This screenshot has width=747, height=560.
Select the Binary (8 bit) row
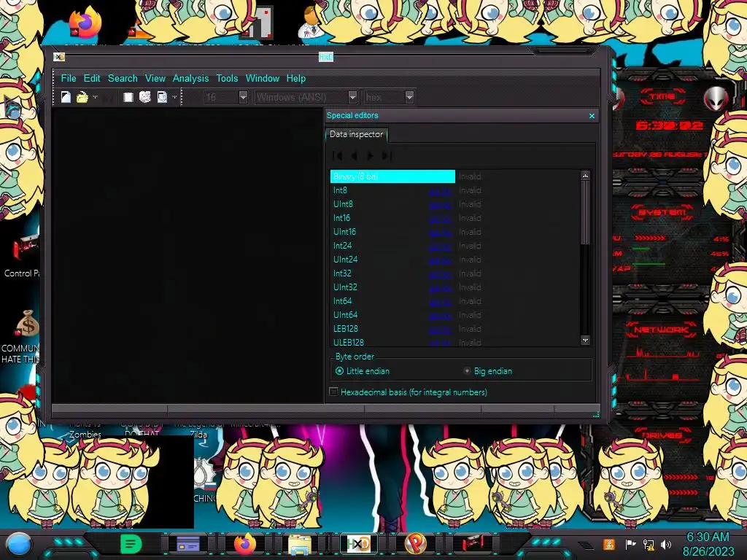[392, 176]
